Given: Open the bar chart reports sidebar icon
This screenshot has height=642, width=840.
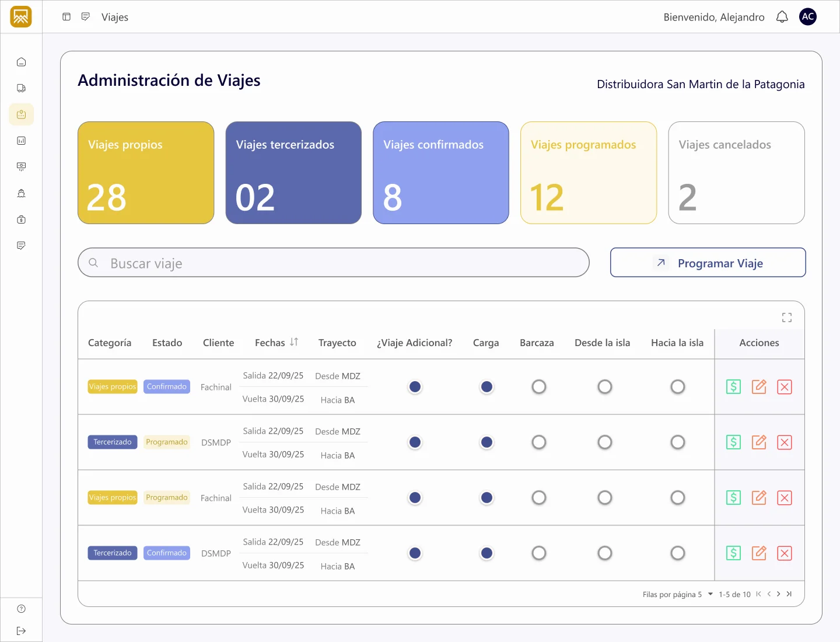Looking at the screenshot, I should 22,141.
